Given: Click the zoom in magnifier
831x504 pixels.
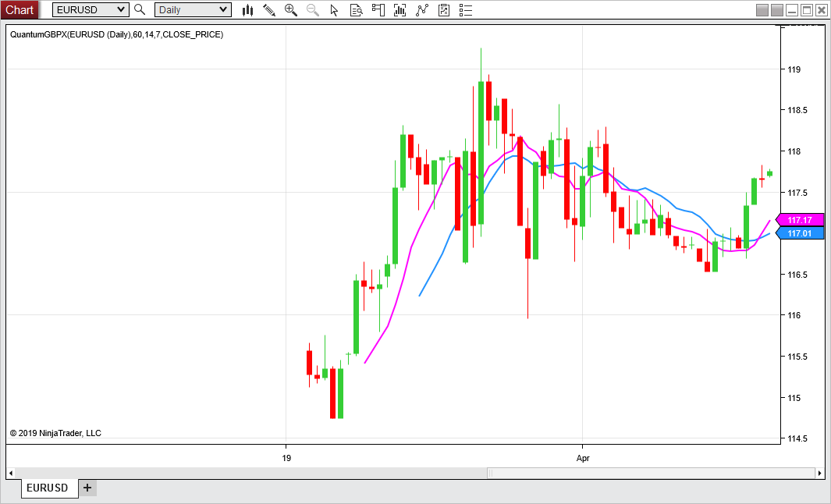Looking at the screenshot, I should [291, 9].
